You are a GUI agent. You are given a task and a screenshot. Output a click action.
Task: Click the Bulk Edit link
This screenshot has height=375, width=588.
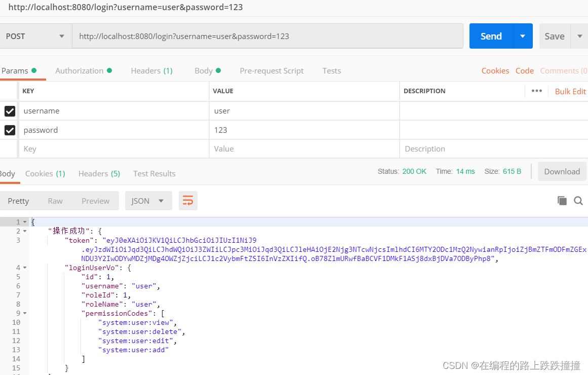[570, 91]
